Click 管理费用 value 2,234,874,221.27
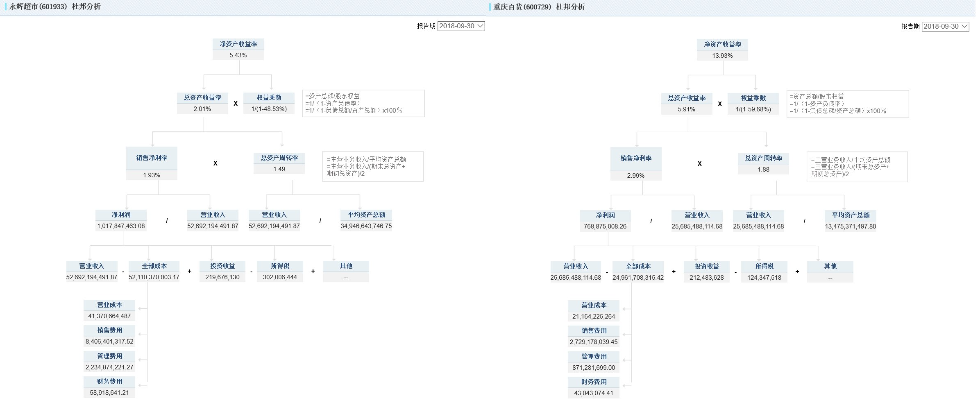The height and width of the screenshot is (405, 980). click(109, 367)
